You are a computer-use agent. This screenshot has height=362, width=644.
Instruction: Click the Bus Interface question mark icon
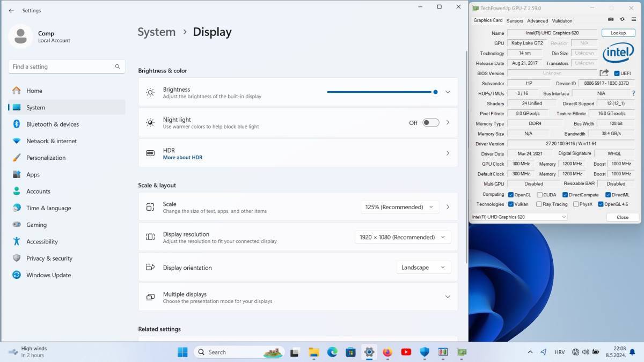pos(633,93)
